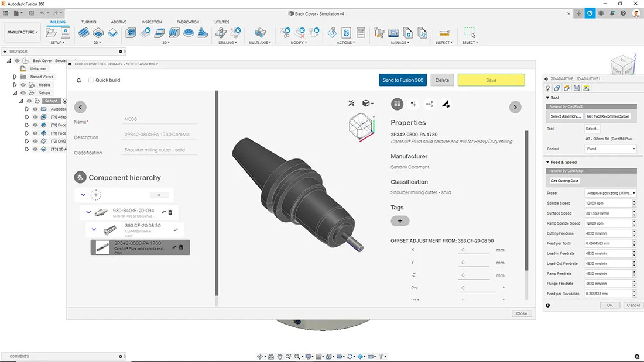Delete the 930-B40-S-20-094 component

(x=170, y=212)
